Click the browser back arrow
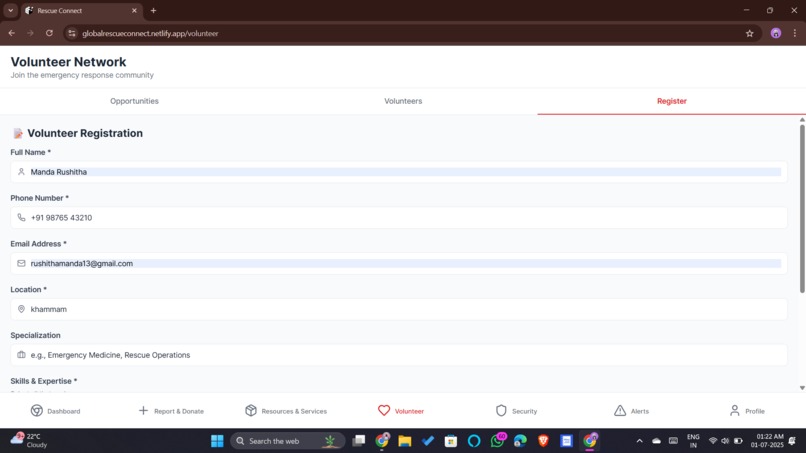This screenshot has width=806, height=453. coord(12,33)
